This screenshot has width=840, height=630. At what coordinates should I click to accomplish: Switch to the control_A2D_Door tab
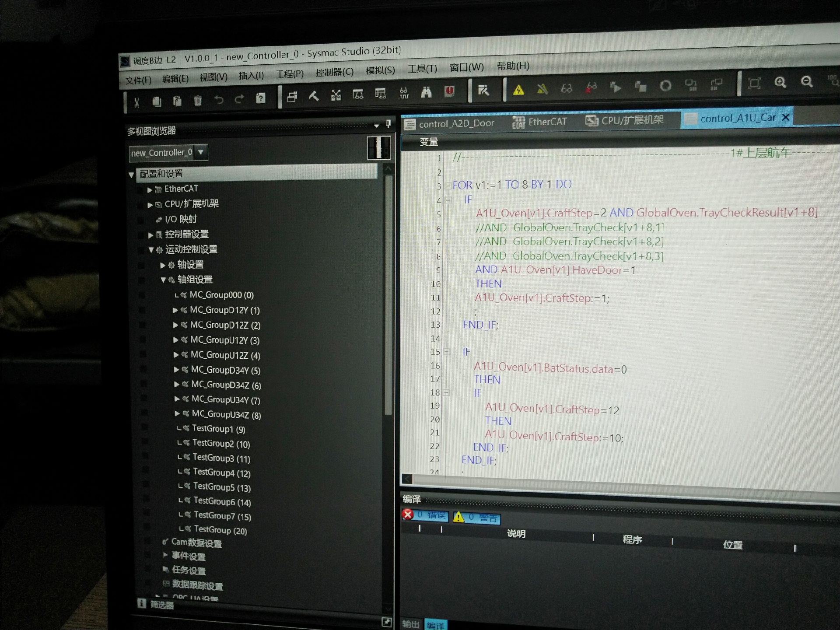456,123
